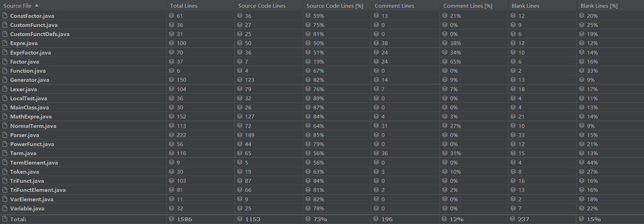Click the file icon next to Variable.java
This screenshot has width=644, height=224.
[5, 208]
